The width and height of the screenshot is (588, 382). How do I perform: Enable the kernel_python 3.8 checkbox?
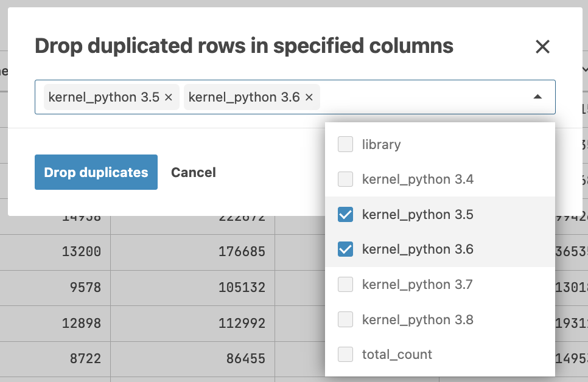tap(345, 319)
